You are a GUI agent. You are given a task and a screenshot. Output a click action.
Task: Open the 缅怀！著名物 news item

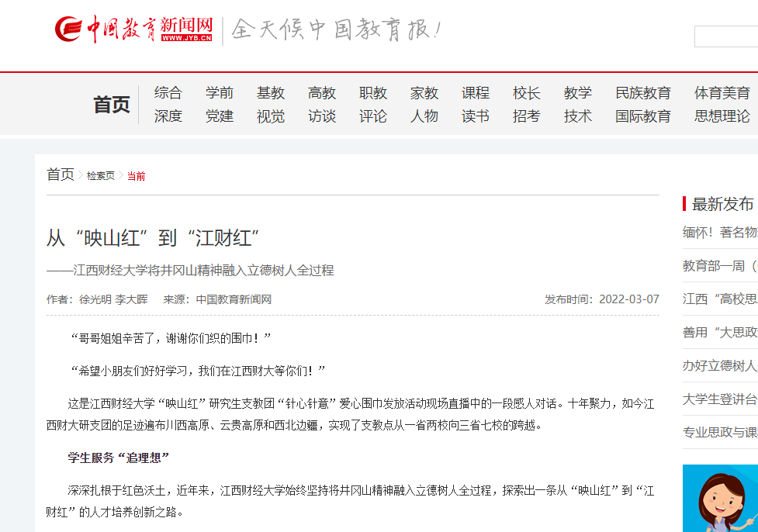[x=719, y=233]
